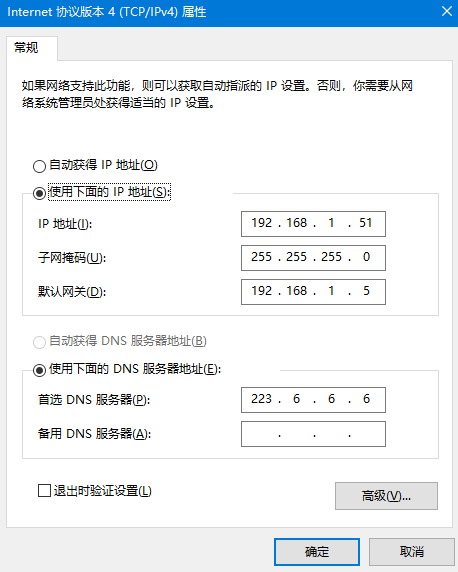Click the 子网掩码 input field
458x572 pixels.
tap(313, 258)
